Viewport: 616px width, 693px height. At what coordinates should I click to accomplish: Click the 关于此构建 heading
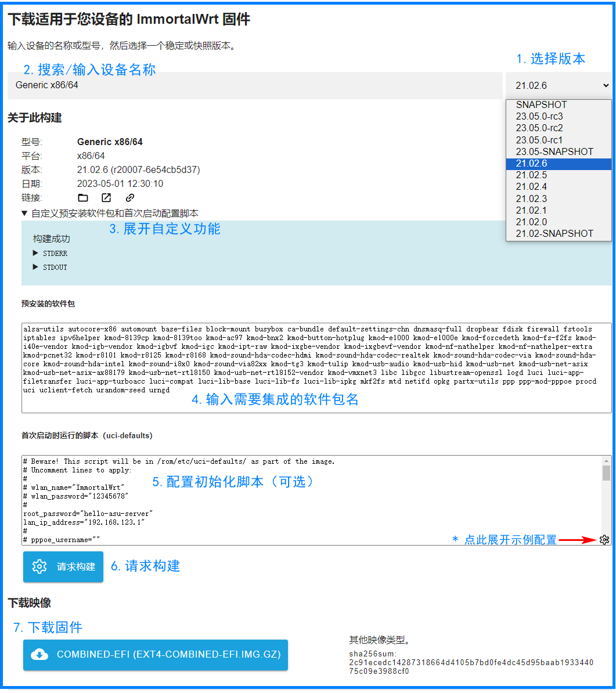click(x=34, y=118)
